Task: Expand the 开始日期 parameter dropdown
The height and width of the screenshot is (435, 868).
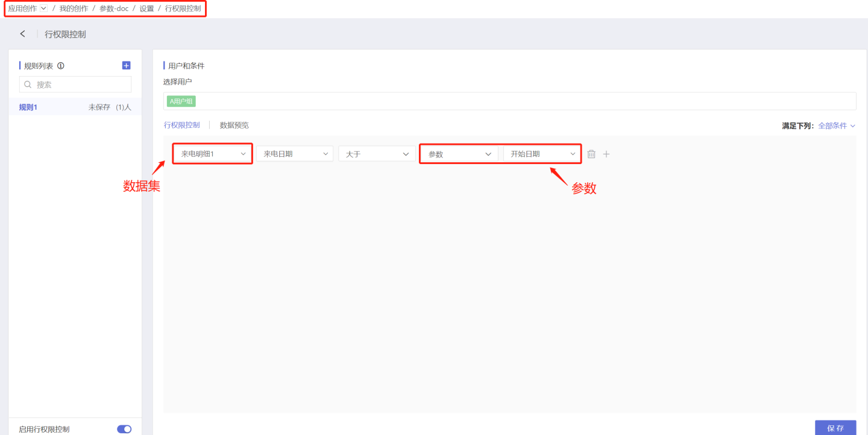Action: (542, 154)
